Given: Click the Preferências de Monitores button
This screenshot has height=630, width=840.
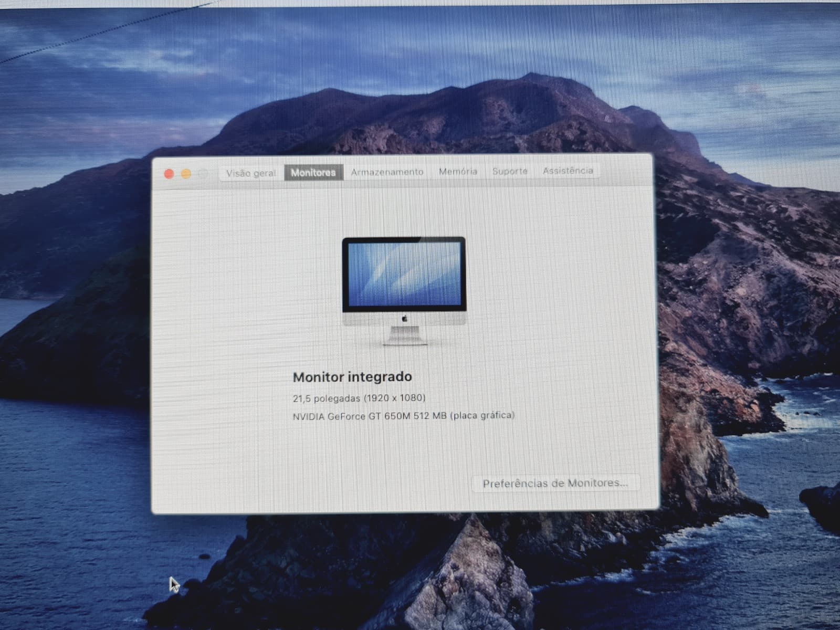Looking at the screenshot, I should (555, 483).
